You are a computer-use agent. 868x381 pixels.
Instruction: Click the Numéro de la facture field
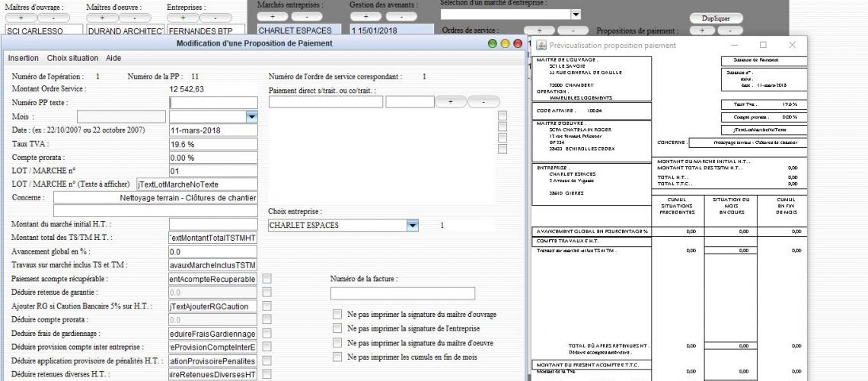403,293
